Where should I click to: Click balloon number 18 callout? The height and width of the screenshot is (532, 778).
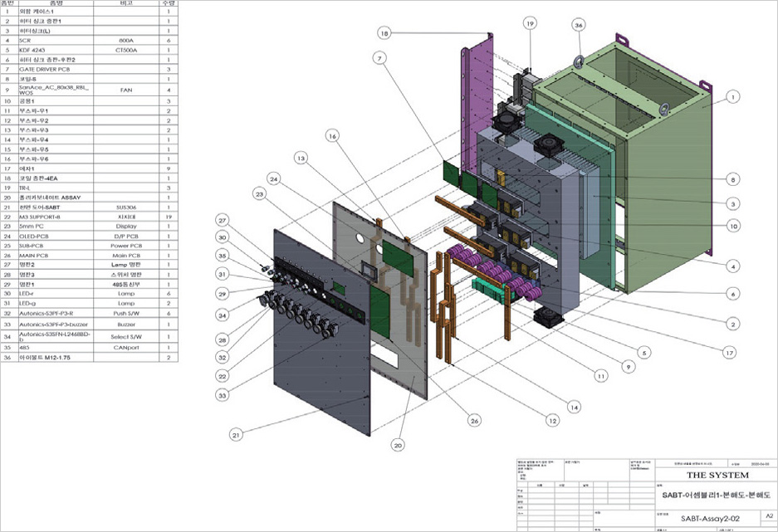(384, 33)
